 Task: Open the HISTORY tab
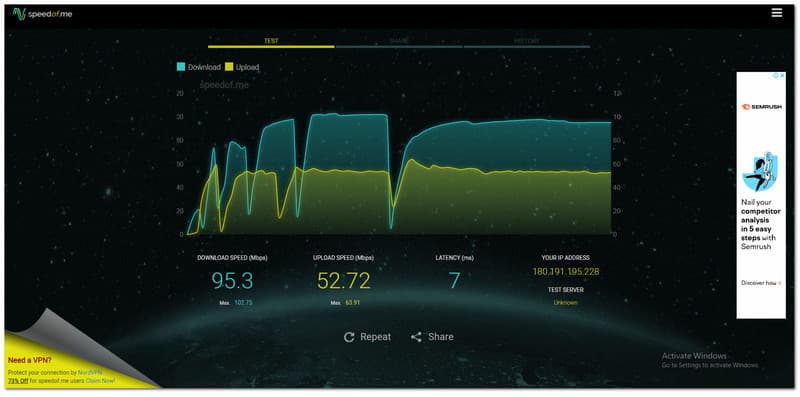527,41
